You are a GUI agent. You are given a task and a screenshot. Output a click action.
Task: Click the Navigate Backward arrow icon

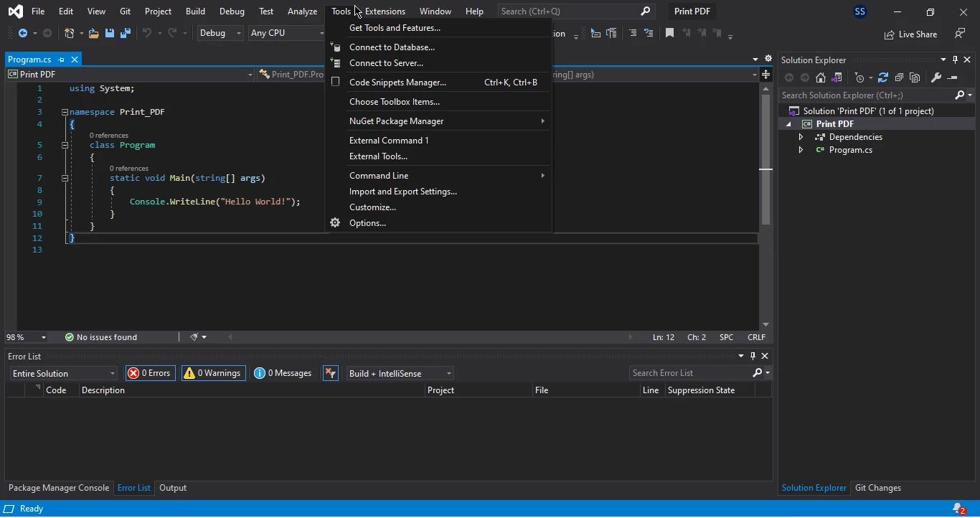click(23, 33)
